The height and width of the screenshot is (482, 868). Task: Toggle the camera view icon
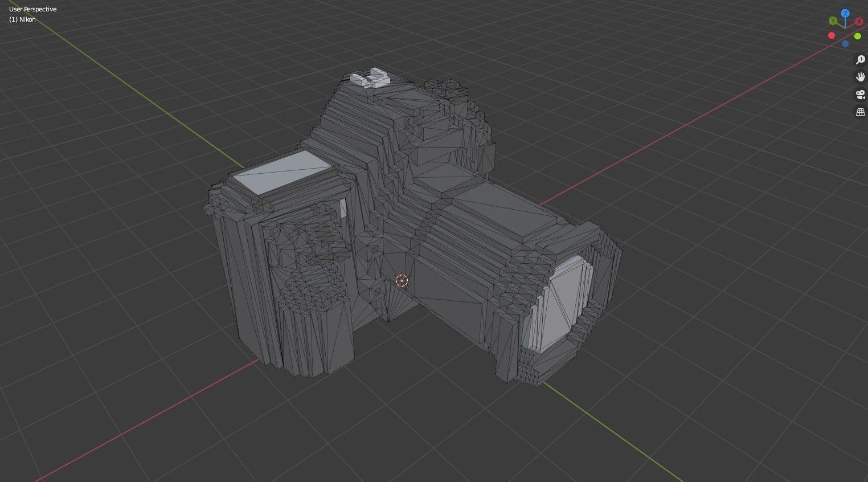tap(860, 95)
